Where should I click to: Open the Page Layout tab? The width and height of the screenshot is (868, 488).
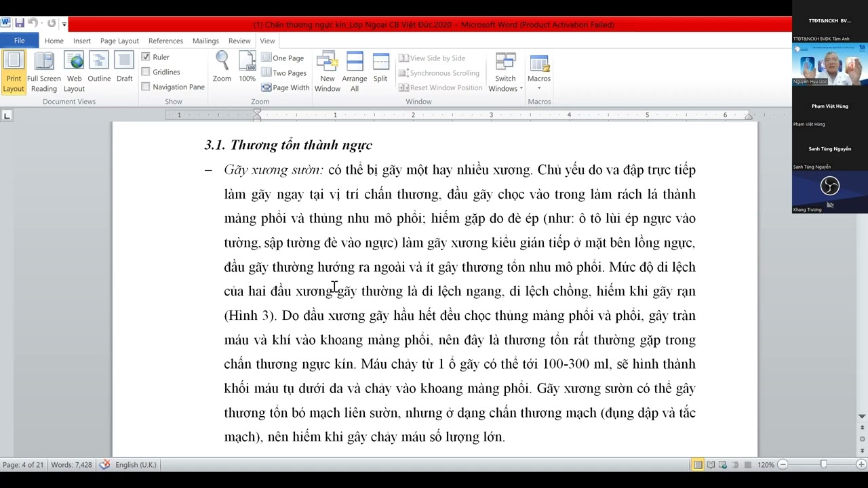tap(119, 41)
